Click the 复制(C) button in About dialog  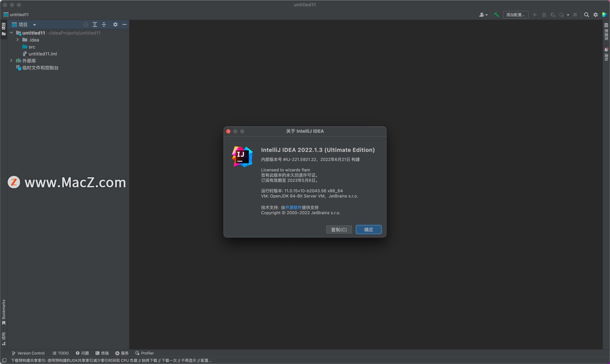[x=339, y=230]
